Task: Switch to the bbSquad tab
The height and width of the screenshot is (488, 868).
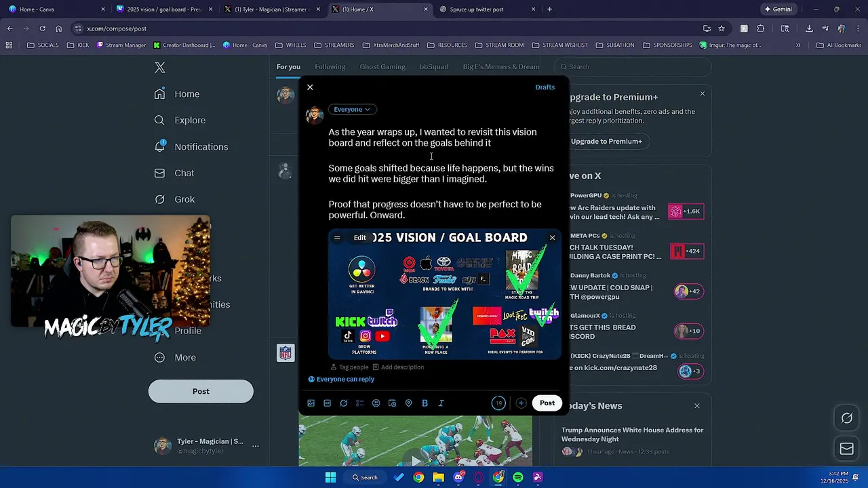Action: tap(434, 67)
